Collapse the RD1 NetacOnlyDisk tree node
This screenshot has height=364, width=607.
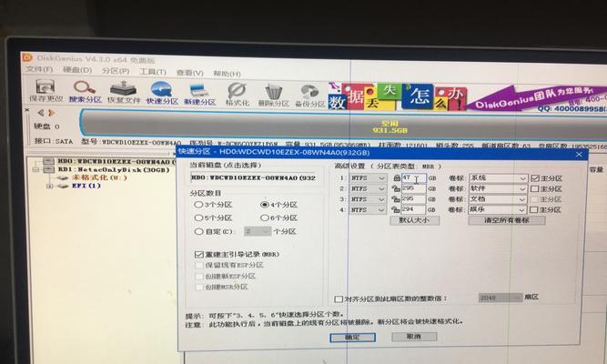(36, 169)
